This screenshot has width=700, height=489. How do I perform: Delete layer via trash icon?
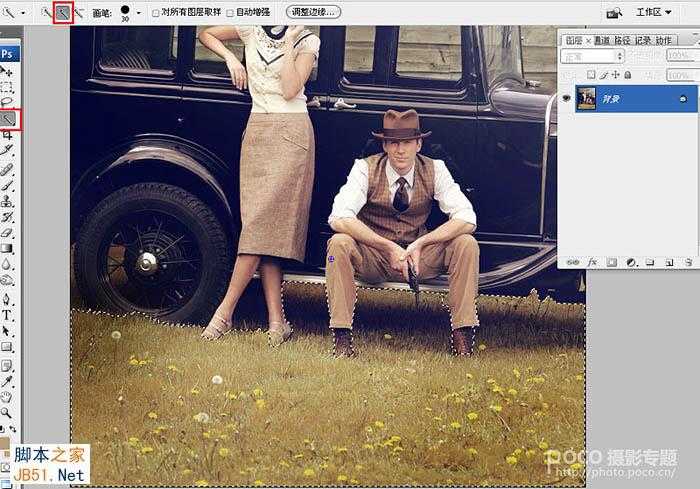[689, 263]
